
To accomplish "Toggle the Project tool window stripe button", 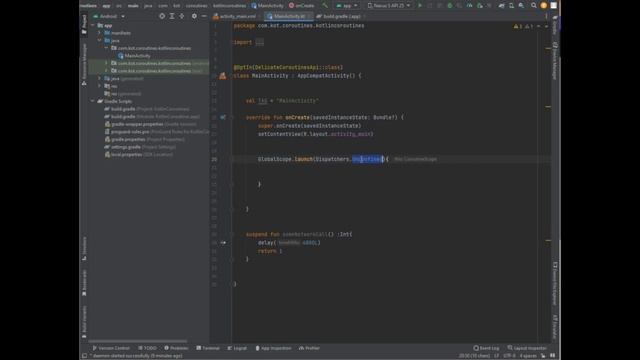I will [x=84, y=24].
